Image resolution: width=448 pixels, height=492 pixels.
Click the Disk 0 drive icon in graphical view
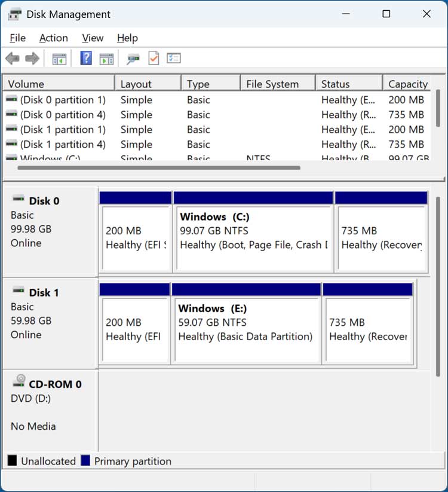19,198
